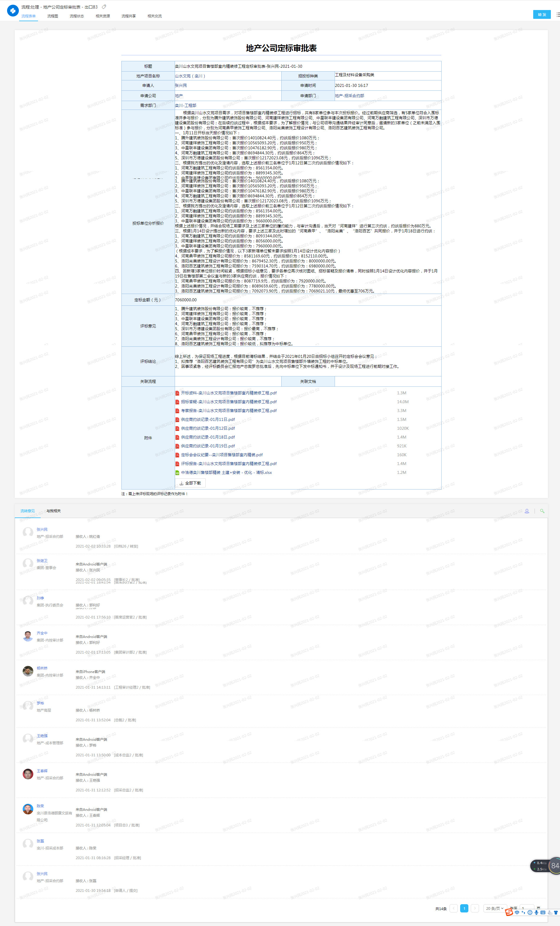This screenshot has height=926, width=560.
Task: Click the 全部下载 download button
Action: [x=190, y=483]
